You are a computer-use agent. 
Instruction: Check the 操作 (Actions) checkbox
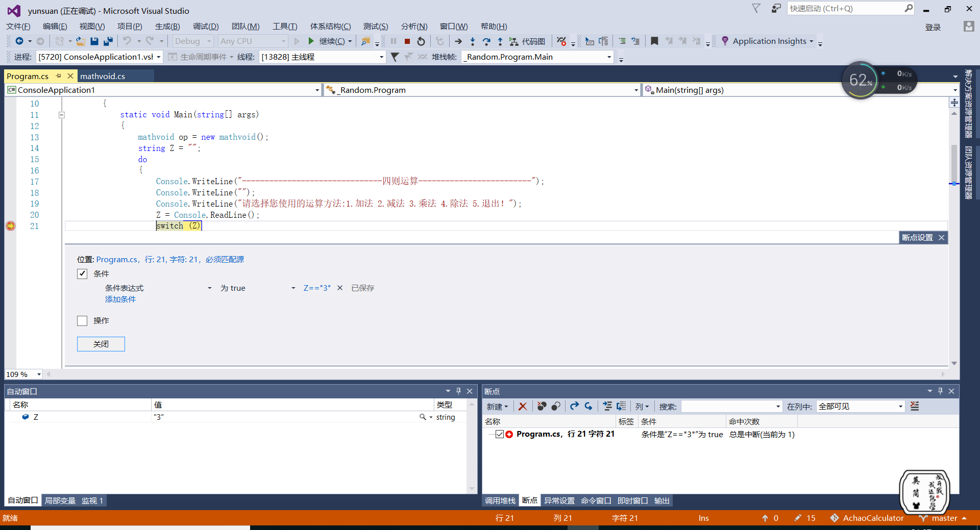(82, 321)
